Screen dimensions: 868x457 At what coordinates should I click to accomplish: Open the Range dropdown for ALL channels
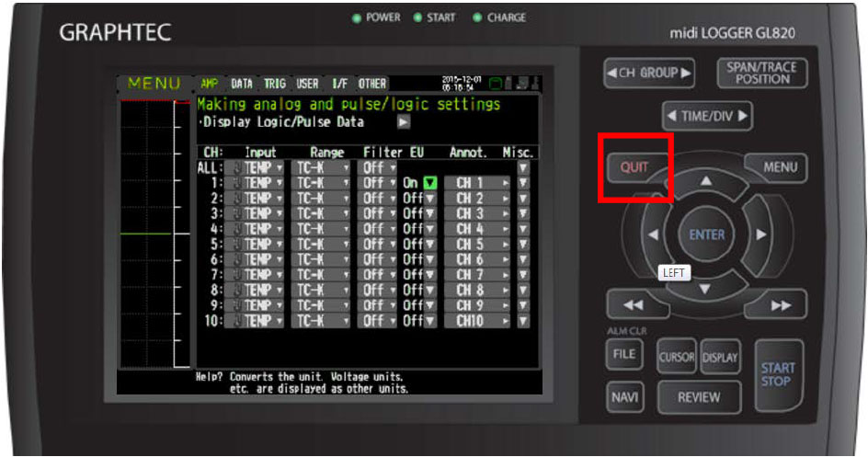321,167
